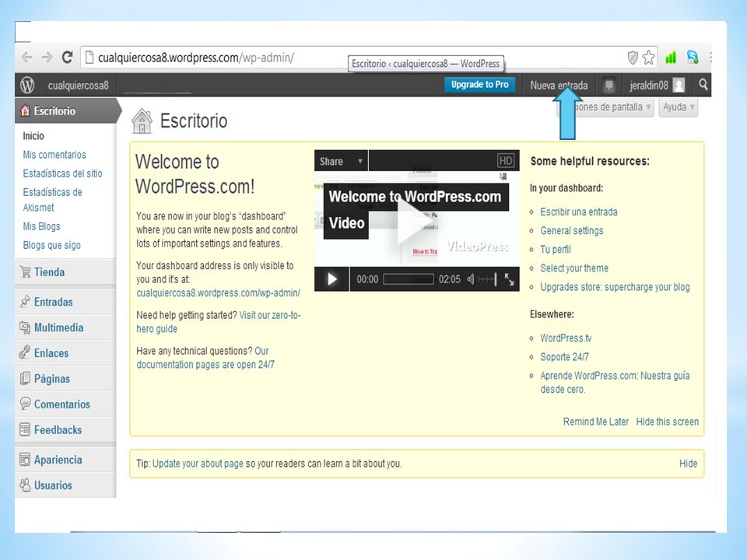The height and width of the screenshot is (560, 747).
Task: Select Inicio under Escritorio
Action: point(33,135)
